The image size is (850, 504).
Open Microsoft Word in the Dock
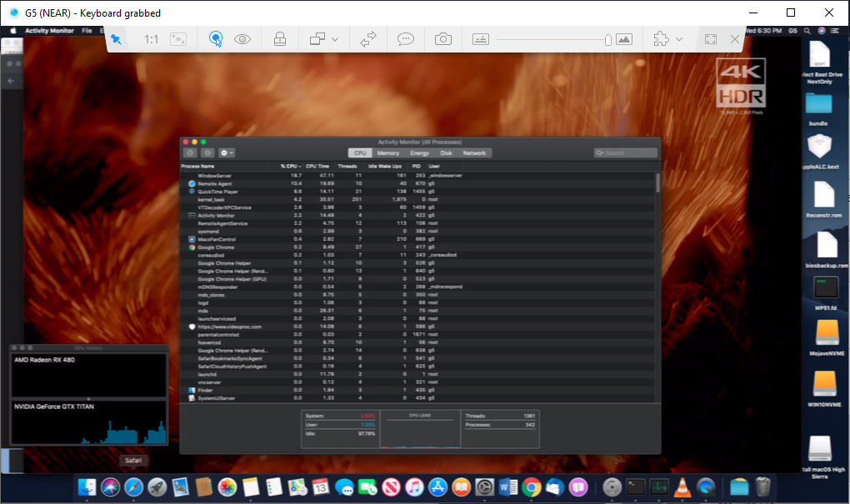pos(508,487)
